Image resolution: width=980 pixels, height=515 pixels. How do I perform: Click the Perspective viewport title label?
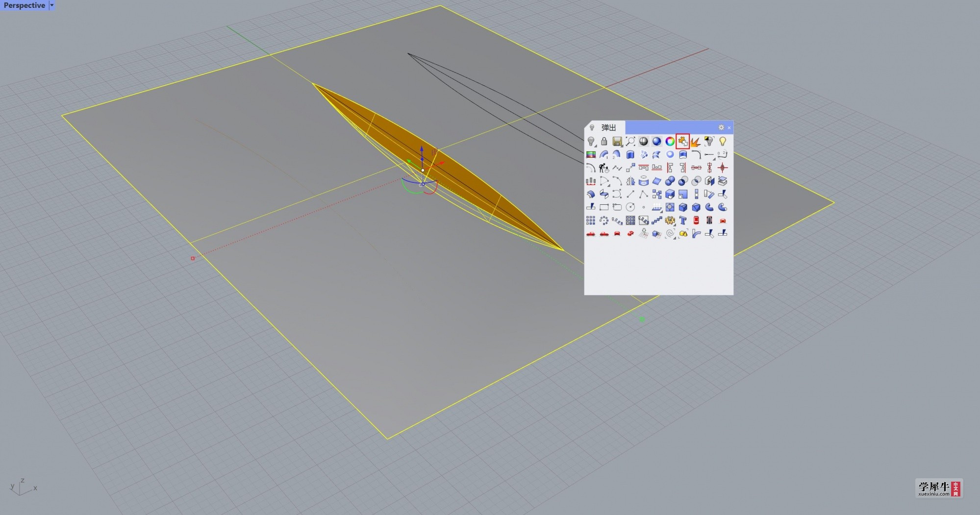point(24,5)
